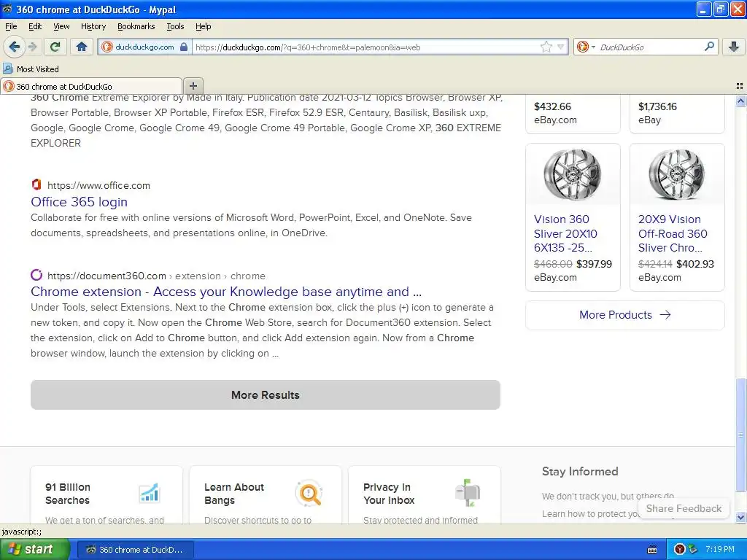The image size is (747, 560).
Task: Click the magnifier icon on Bangs card
Action: click(x=309, y=493)
